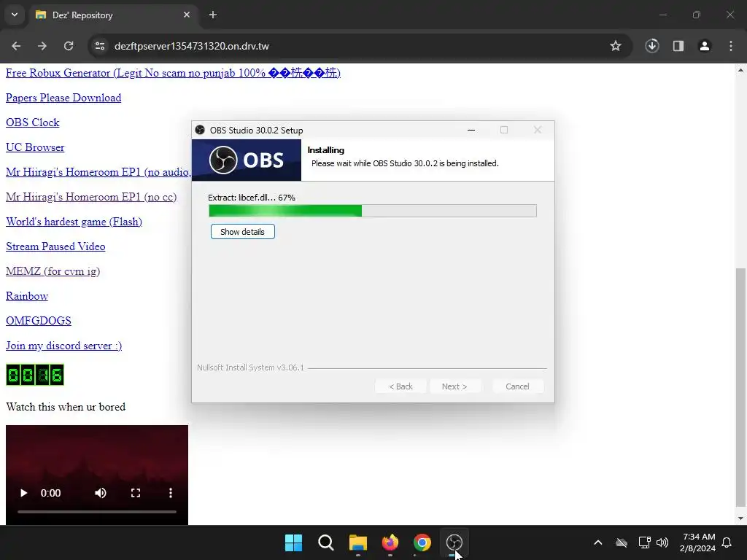Select the Dez' Repository tab
The image size is (747, 560).
[x=113, y=15]
